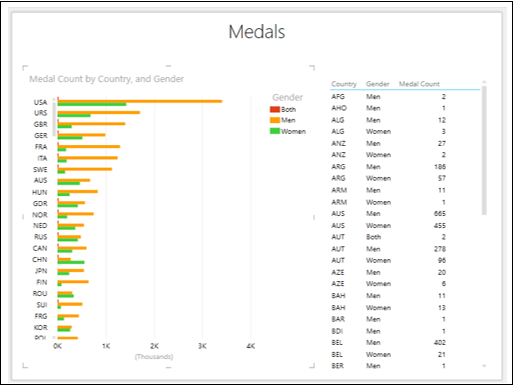Screen dimensions: 514x386
Task: Click bottom-left corner handle of chart
Action: coord(25,366)
